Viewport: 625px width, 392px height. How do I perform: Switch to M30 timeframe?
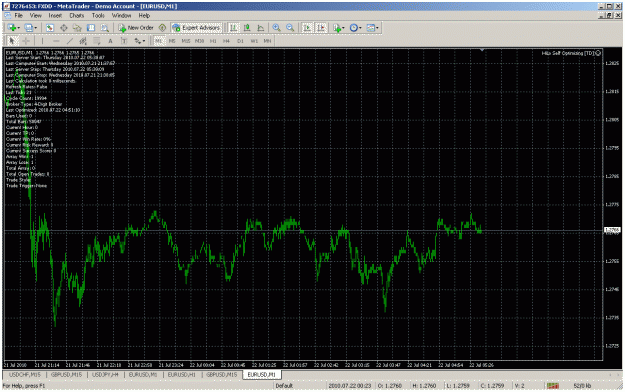(199, 41)
